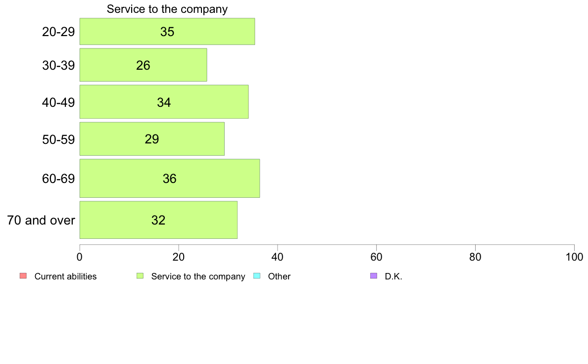Select the 70 and over bar showing 32
The image size is (588, 364).
(x=158, y=220)
